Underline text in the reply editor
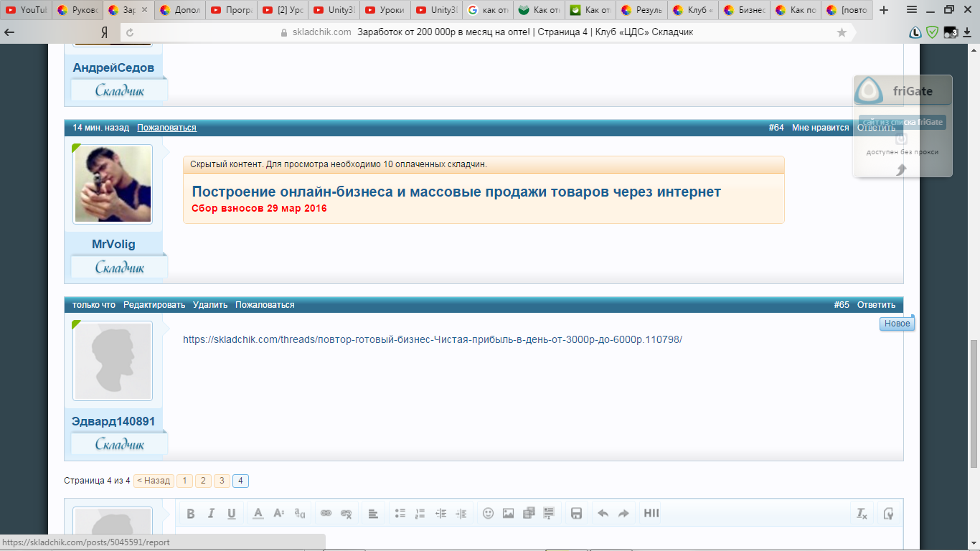980x551 pixels. pyautogui.click(x=231, y=513)
